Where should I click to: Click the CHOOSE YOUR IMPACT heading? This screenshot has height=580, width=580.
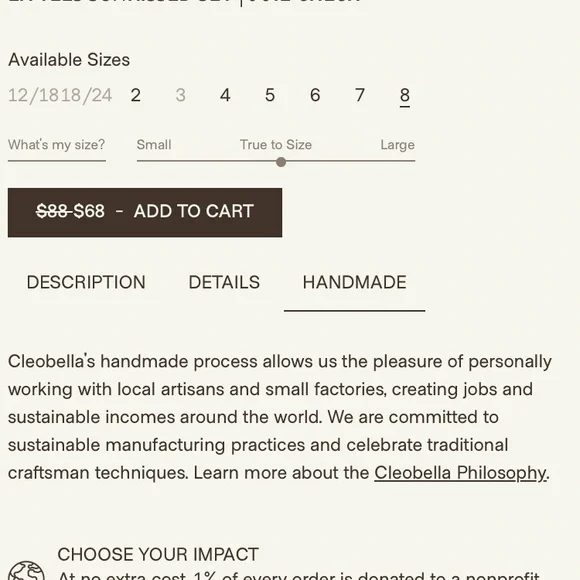[x=158, y=554]
